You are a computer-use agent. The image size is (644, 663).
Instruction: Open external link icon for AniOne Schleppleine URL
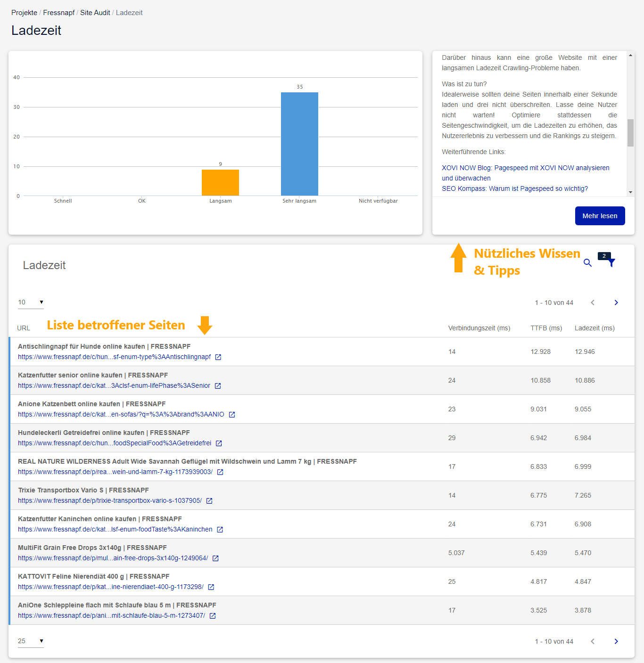click(213, 616)
